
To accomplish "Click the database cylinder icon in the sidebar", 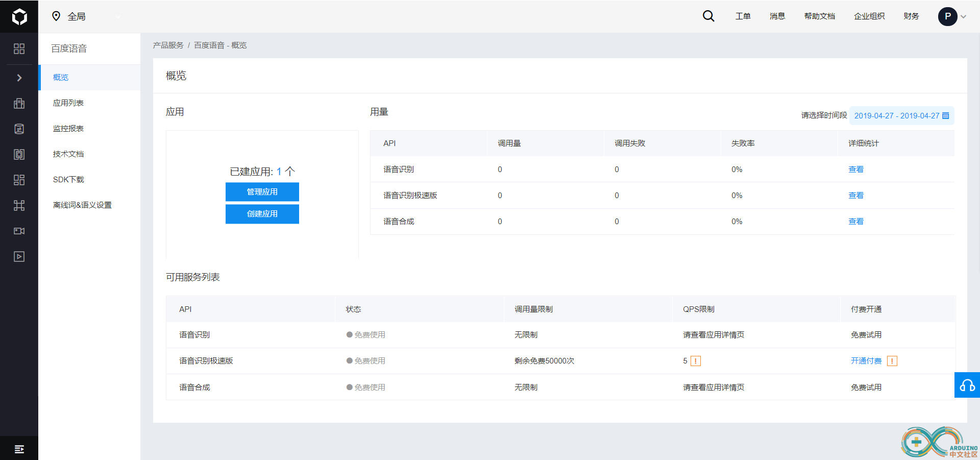I will point(19,129).
